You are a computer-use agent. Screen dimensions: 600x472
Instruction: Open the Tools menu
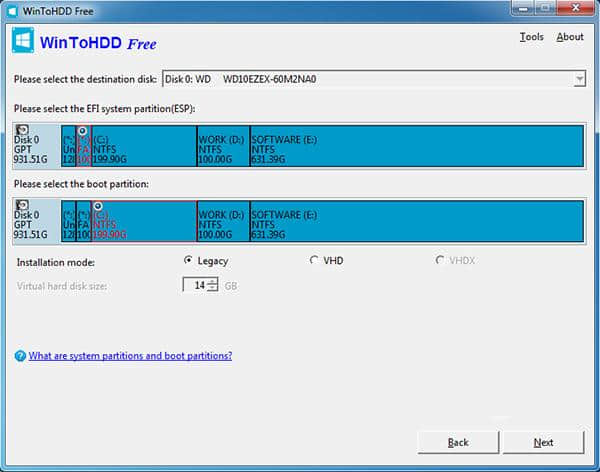pyautogui.click(x=531, y=37)
